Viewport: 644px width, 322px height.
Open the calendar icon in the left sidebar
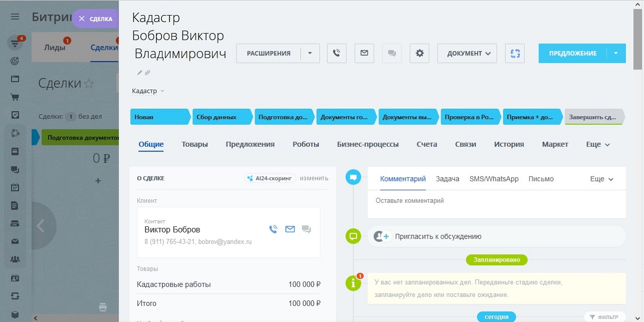pos(15,187)
